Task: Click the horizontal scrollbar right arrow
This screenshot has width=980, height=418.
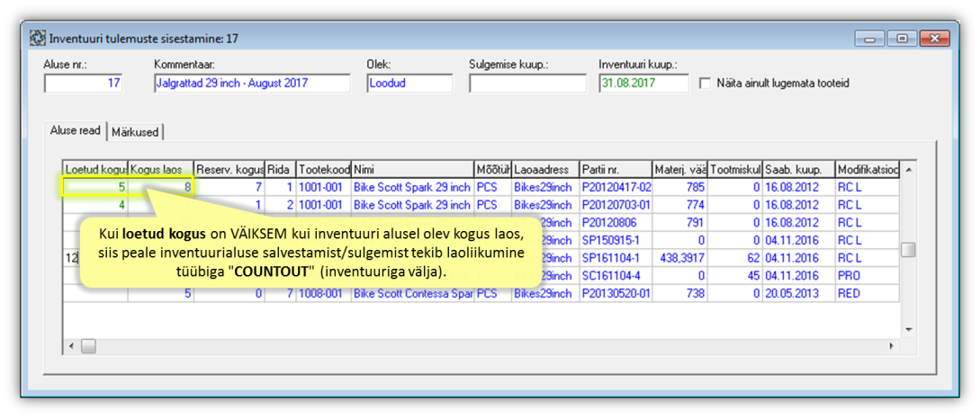Action: 891,346
